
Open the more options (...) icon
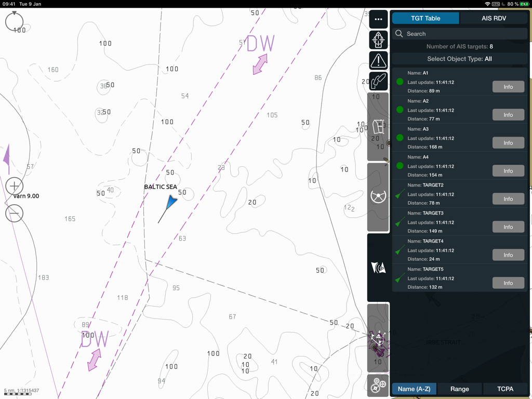point(378,19)
